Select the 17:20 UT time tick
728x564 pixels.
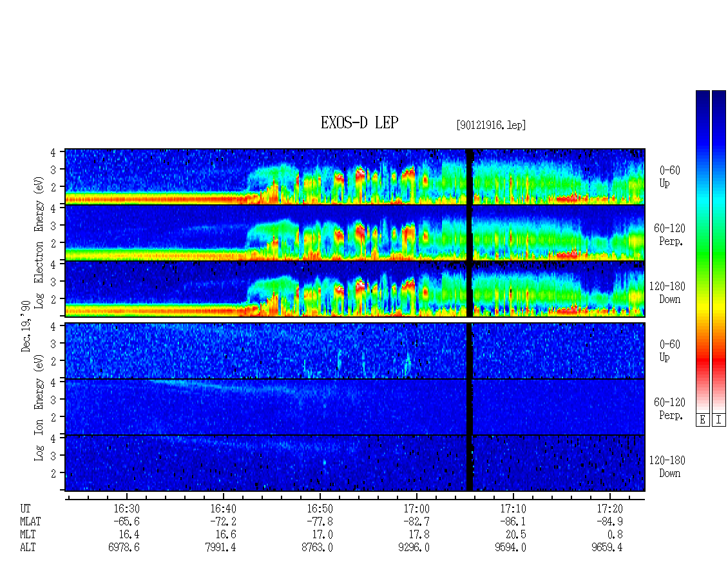609,509
